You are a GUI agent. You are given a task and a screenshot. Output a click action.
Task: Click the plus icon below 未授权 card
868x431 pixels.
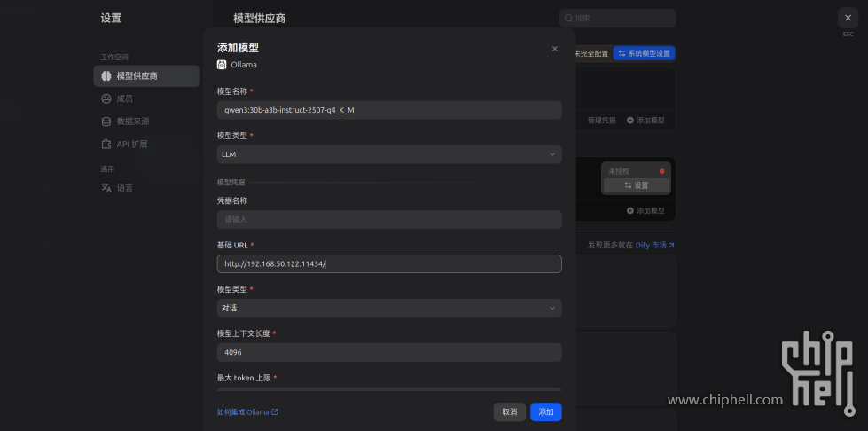tap(630, 210)
